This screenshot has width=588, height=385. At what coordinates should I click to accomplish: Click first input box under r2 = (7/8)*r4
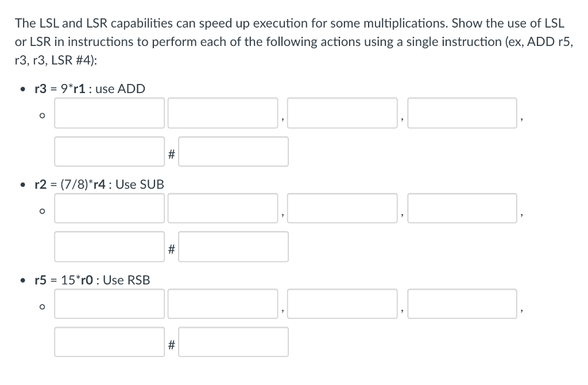click(x=110, y=208)
